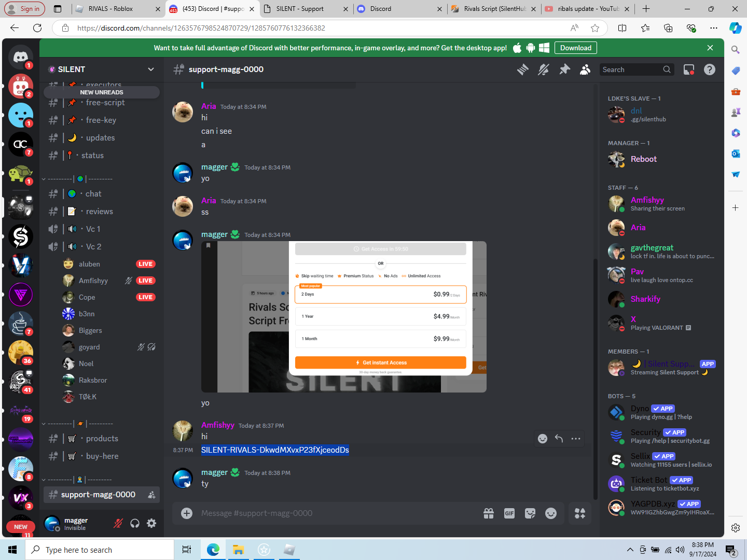The height and width of the screenshot is (560, 747).
Task: Open the updates channel
Action: [x=102, y=138]
